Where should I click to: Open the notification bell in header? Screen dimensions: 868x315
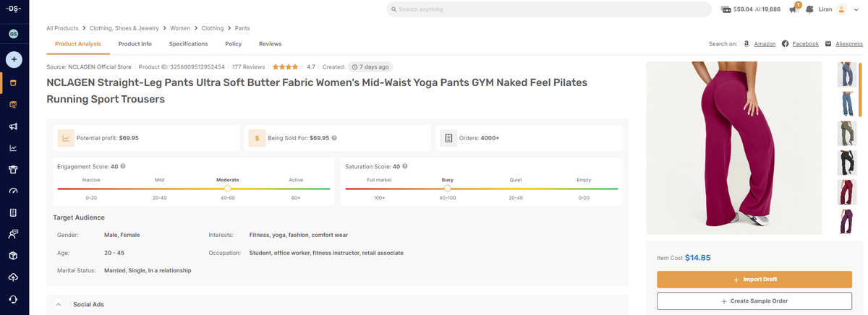point(809,9)
